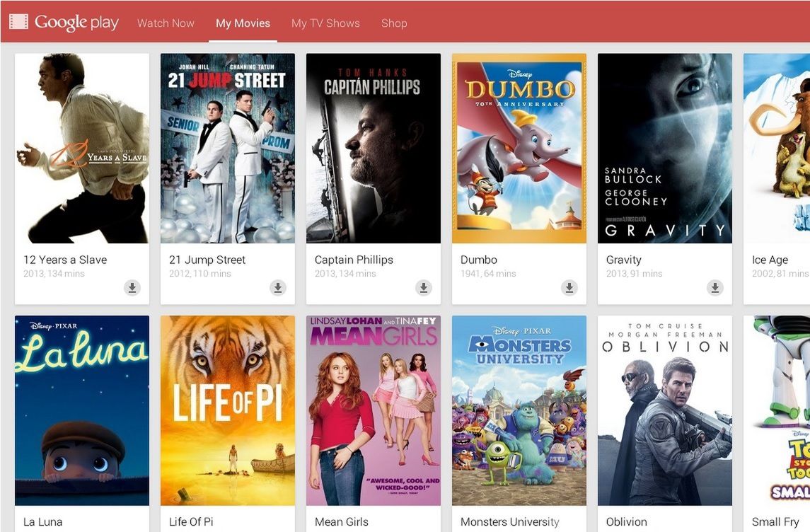The image size is (810, 532).
Task: Click the 'Small Fry' title text
Action: click(775, 521)
